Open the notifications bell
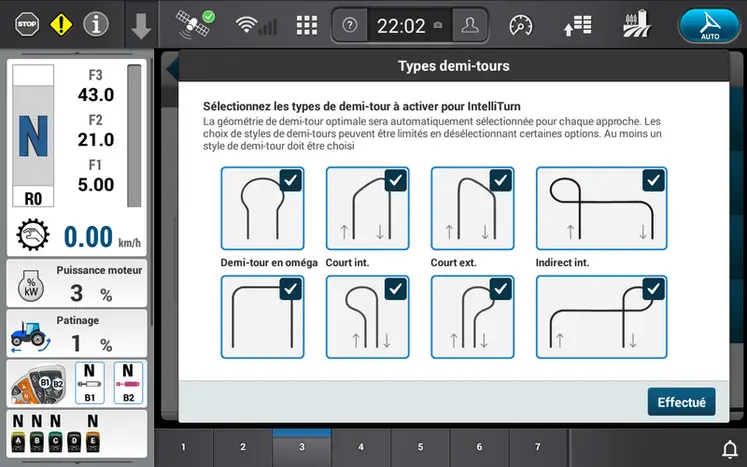Viewport: 747px width, 467px height. coord(730,448)
